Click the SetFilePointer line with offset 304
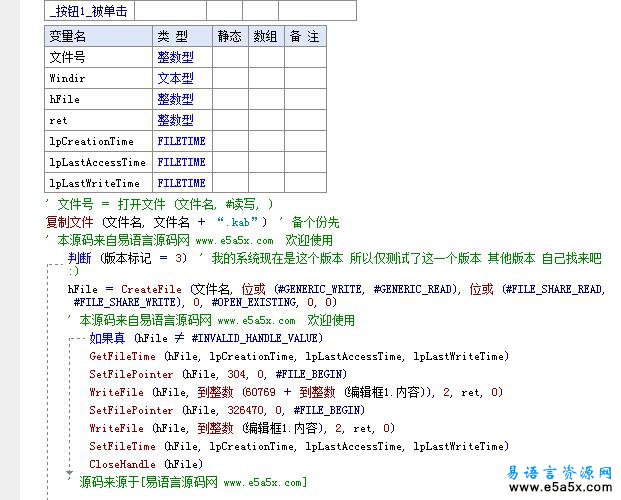621x500 pixels. tap(218, 374)
